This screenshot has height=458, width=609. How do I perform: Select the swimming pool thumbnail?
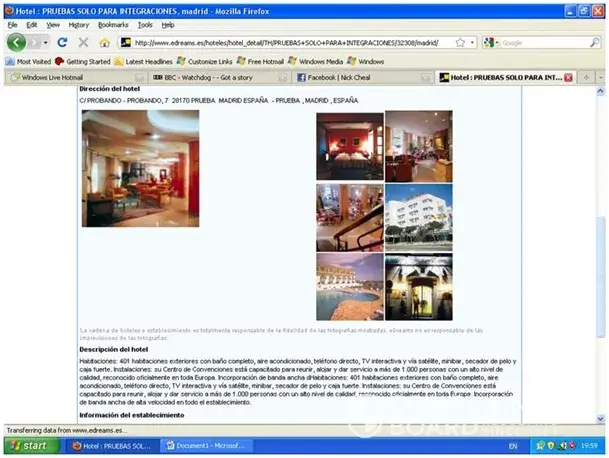350,287
